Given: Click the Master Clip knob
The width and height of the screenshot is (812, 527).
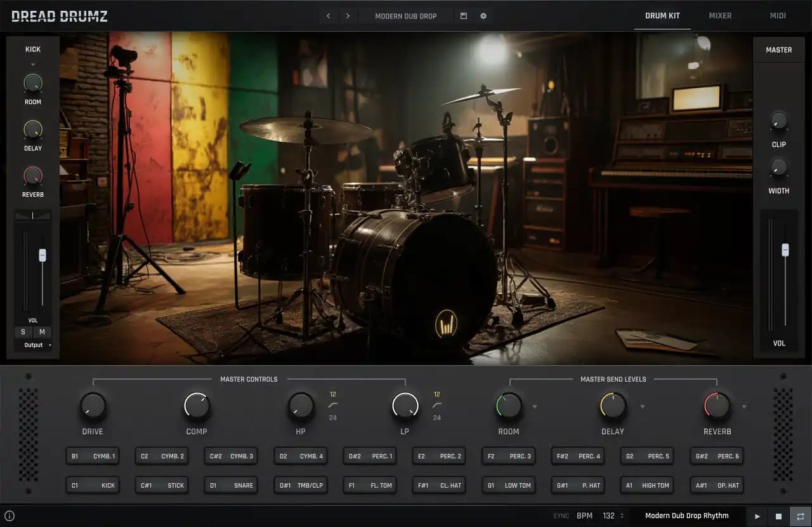Looking at the screenshot, I should click(778, 121).
